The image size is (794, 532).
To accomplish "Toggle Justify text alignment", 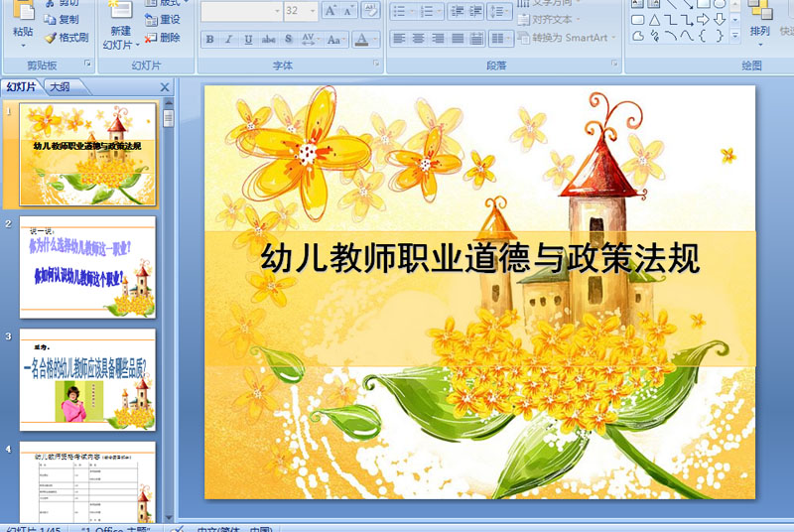I will (x=458, y=39).
